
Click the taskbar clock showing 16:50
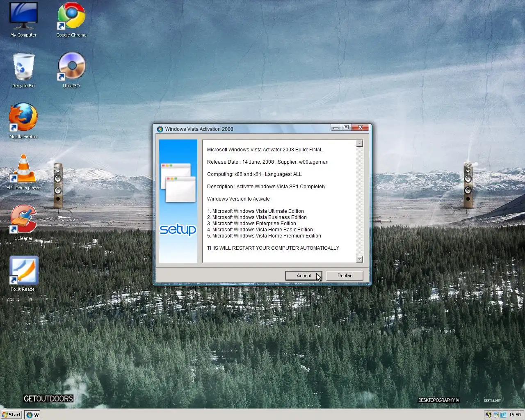[515, 415]
